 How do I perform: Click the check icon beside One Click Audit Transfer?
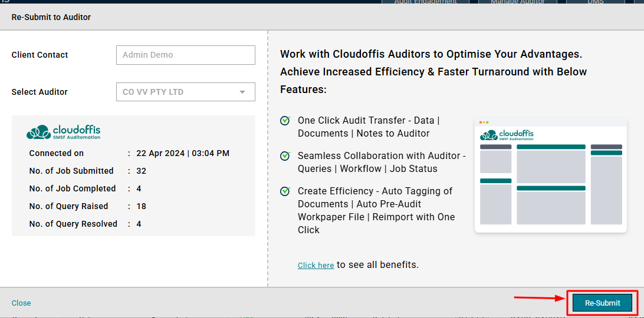[x=285, y=121]
